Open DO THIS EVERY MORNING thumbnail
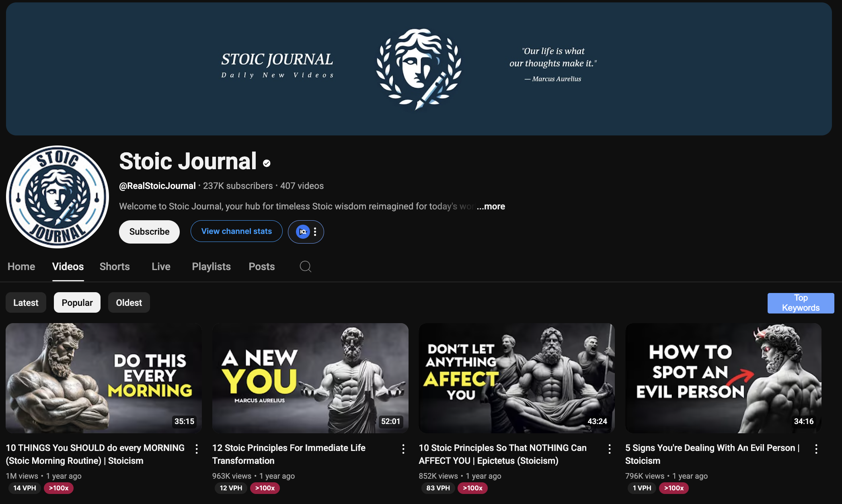Viewport: 842px width, 504px height. coord(104,378)
